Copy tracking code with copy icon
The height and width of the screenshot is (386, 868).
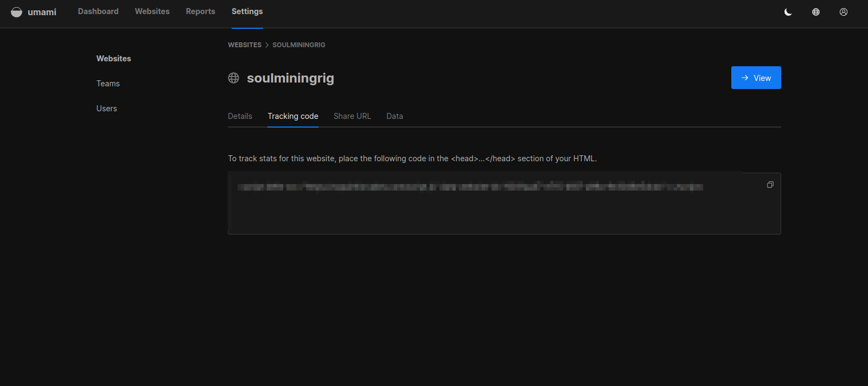pos(770,185)
